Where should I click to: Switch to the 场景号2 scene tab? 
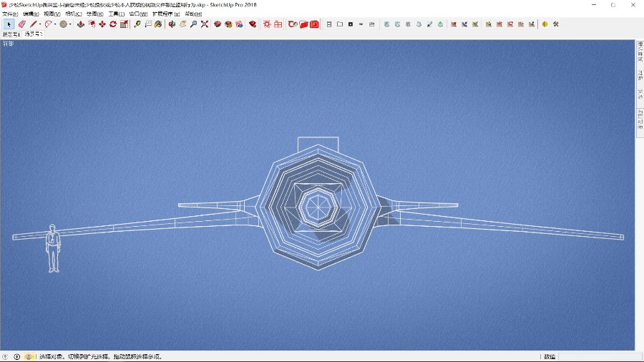(x=33, y=34)
